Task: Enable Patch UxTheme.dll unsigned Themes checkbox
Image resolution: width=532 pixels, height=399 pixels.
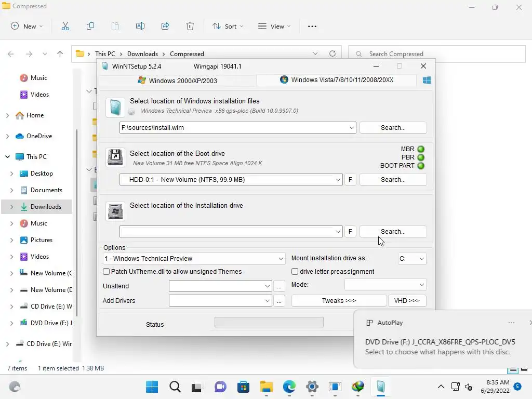Action: (x=106, y=271)
